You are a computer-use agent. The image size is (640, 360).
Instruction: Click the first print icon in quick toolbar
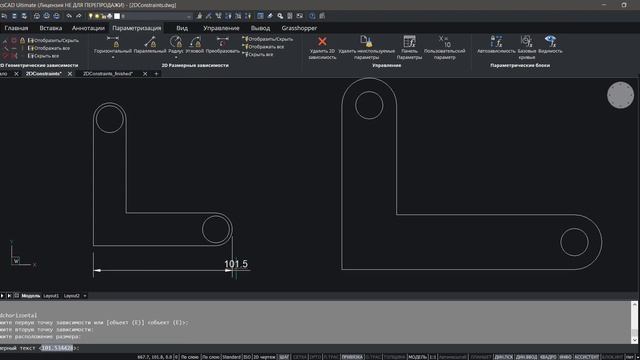[37, 16]
